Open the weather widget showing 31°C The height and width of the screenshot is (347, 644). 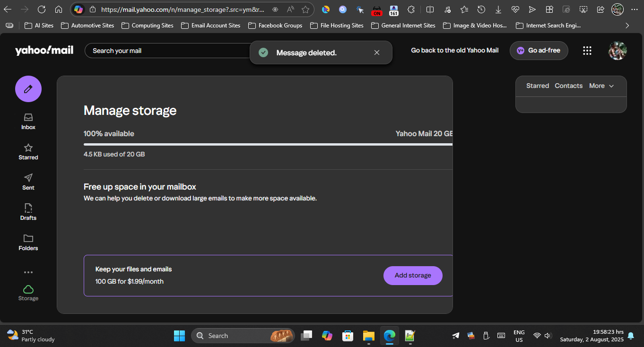31,336
